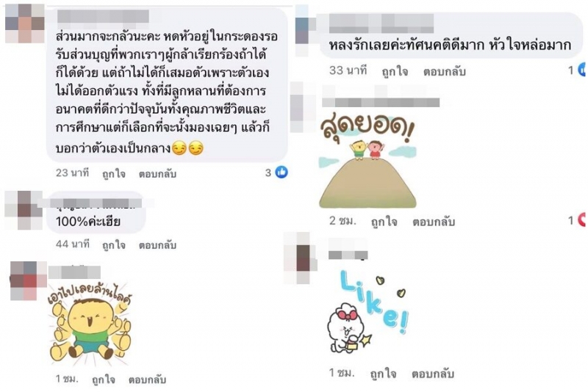Click 'ถูกใจ' under the 23 นาที comment
Image resolution: width=588 pixels, height=392 pixels.
tap(114, 174)
